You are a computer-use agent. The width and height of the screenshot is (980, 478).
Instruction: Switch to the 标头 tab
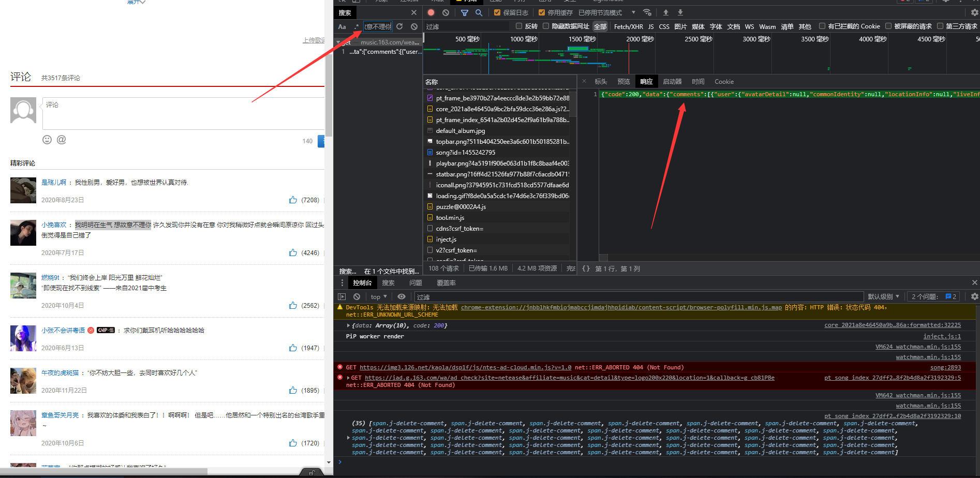click(601, 81)
